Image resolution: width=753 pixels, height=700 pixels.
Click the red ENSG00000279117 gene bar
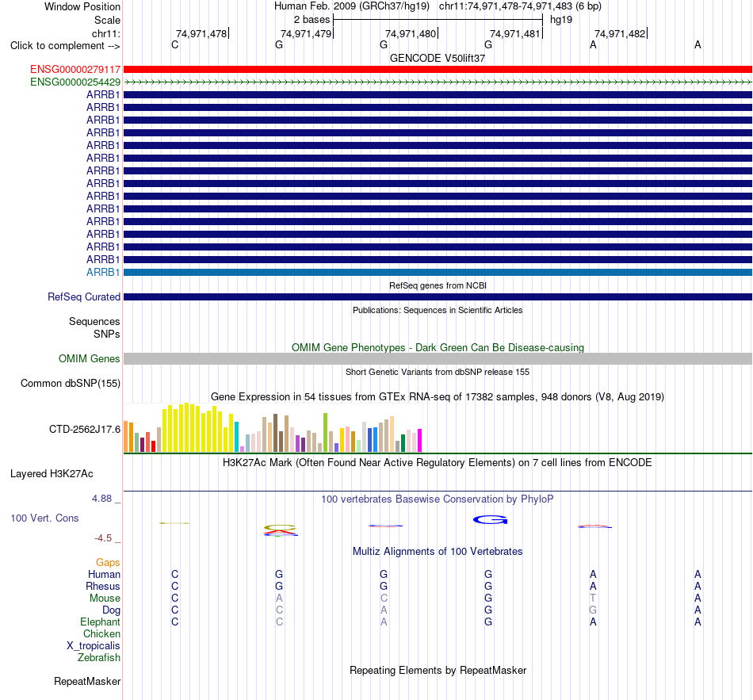coord(438,69)
